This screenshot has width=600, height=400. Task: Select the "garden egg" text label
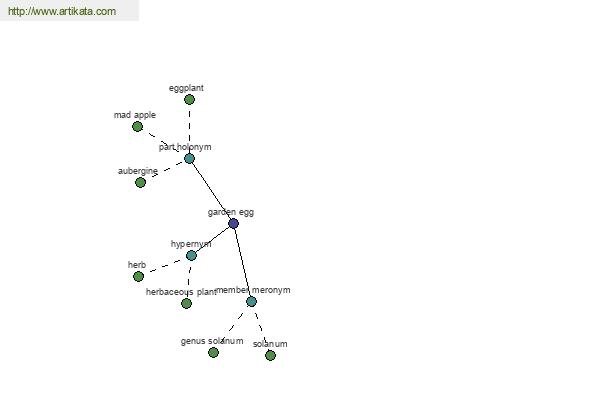pos(231,212)
